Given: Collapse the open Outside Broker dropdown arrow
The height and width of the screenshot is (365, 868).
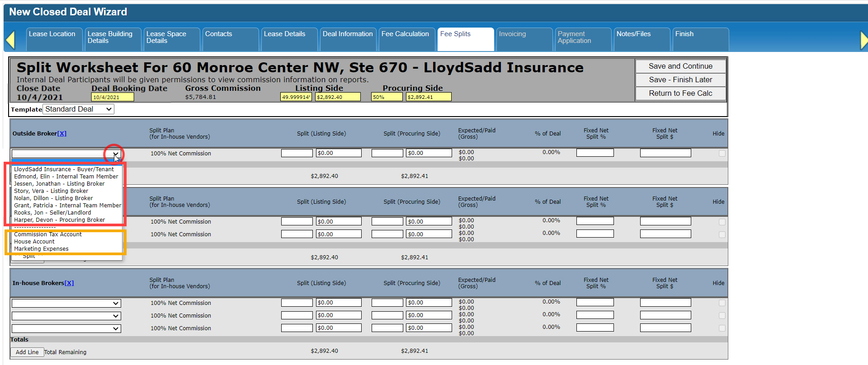Looking at the screenshot, I should coord(116,154).
